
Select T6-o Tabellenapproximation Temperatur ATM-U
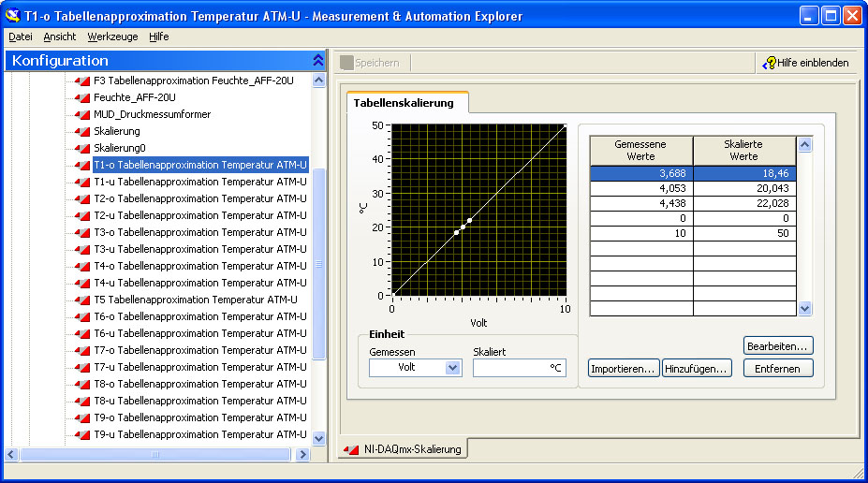coord(199,316)
